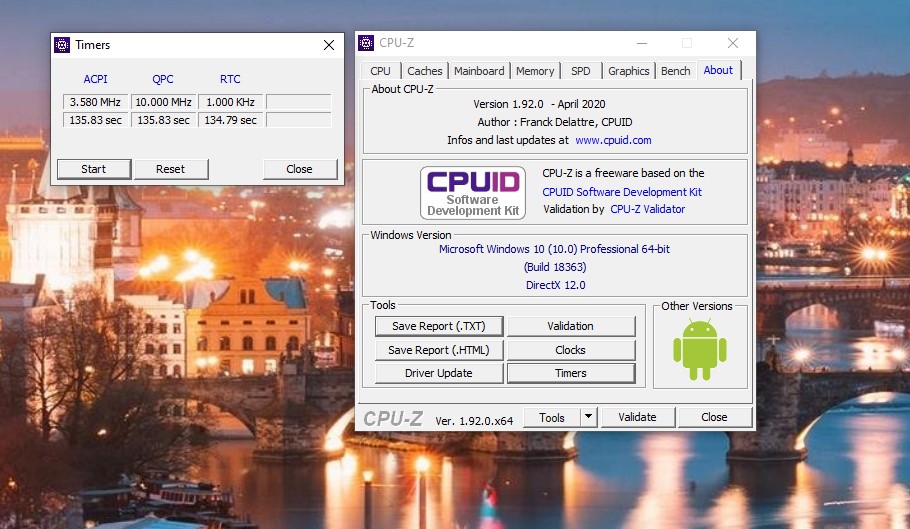Click the DirectX 12.0 text
Image resolution: width=910 pixels, height=529 pixels.
(555, 285)
